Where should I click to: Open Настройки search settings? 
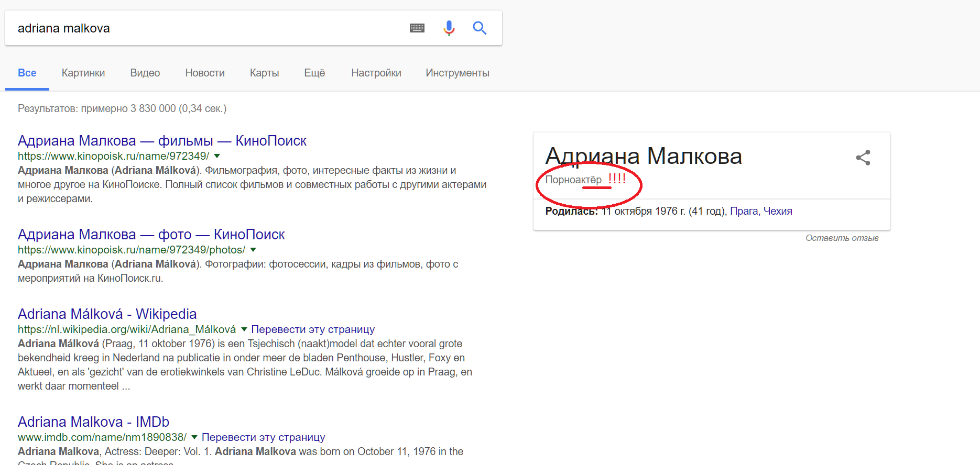tap(376, 73)
